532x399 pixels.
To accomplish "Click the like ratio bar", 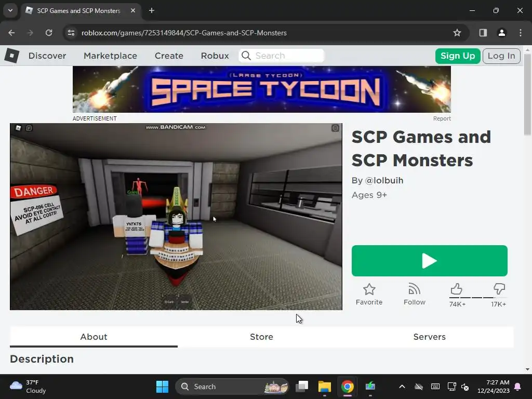I will click(x=478, y=298).
